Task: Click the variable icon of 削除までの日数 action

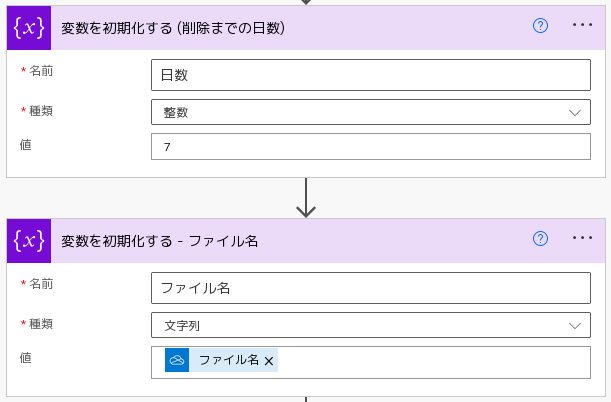Action: click(x=29, y=28)
